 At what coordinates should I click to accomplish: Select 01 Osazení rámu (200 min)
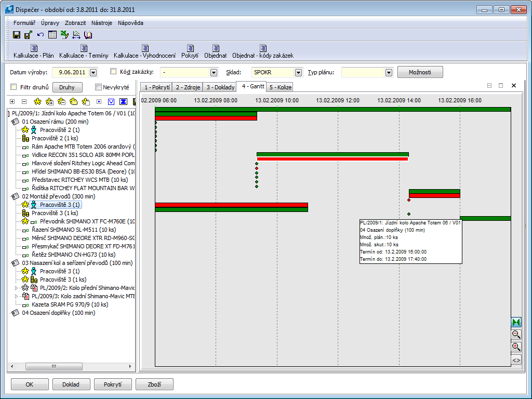tap(55, 122)
